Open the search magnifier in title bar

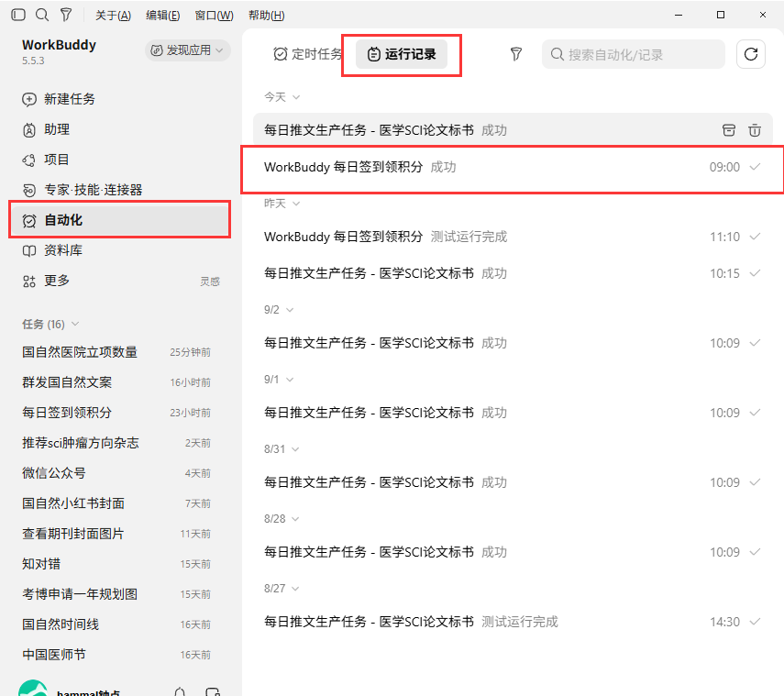42,15
